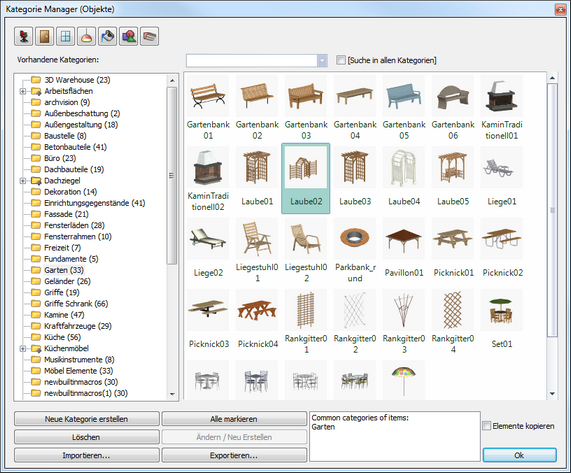
Task: Expand the Arbeitsflächen tree node
Action: (23, 91)
